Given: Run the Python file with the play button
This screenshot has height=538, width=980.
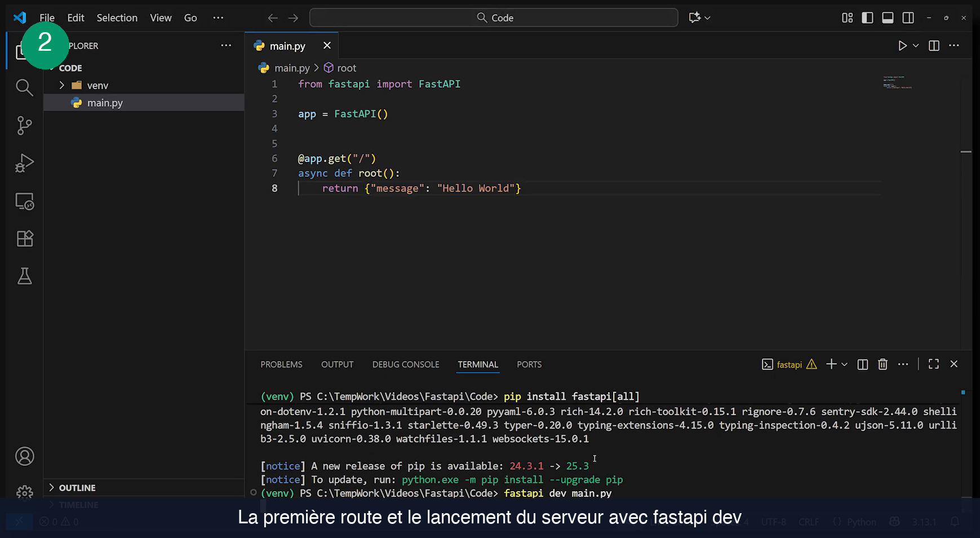Looking at the screenshot, I should pyautogui.click(x=902, y=46).
